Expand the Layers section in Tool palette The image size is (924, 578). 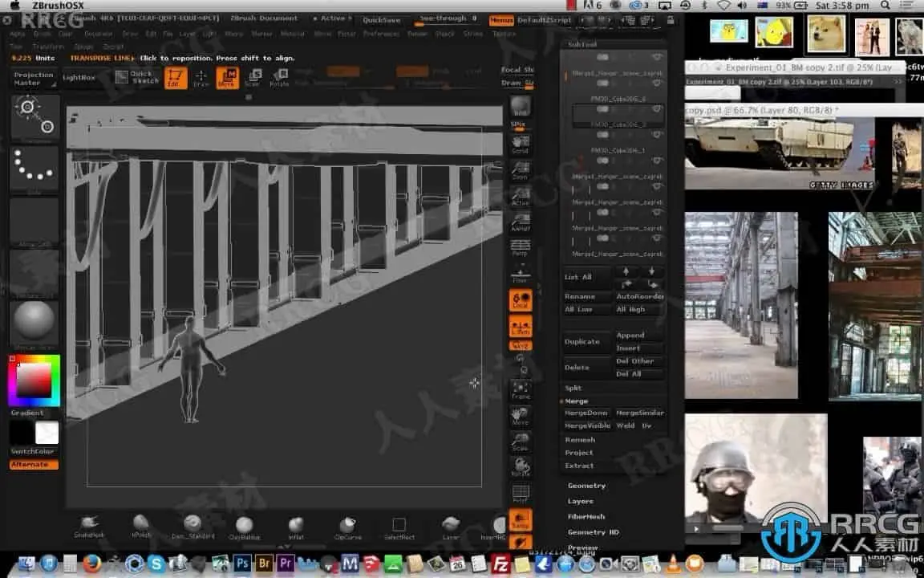[581, 501]
